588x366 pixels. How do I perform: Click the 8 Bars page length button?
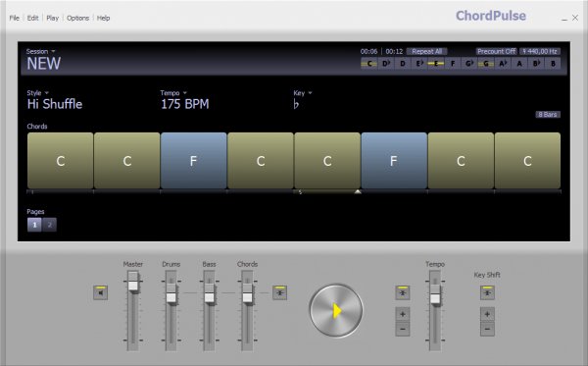[x=548, y=115]
